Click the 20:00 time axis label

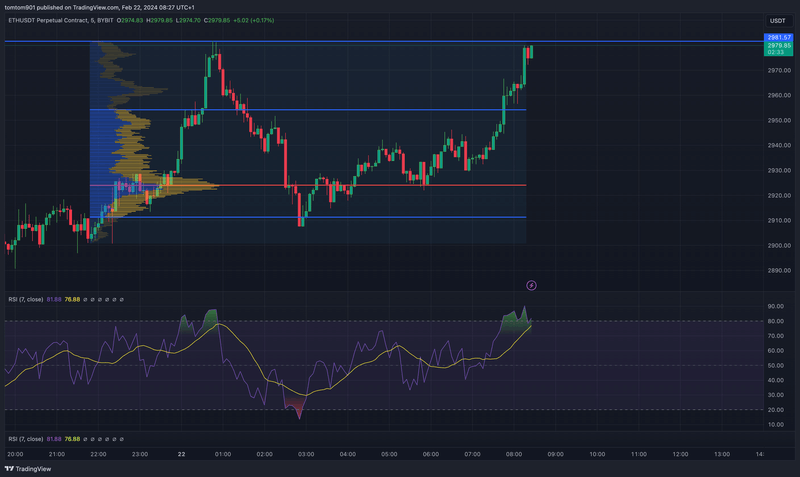pyautogui.click(x=15, y=454)
